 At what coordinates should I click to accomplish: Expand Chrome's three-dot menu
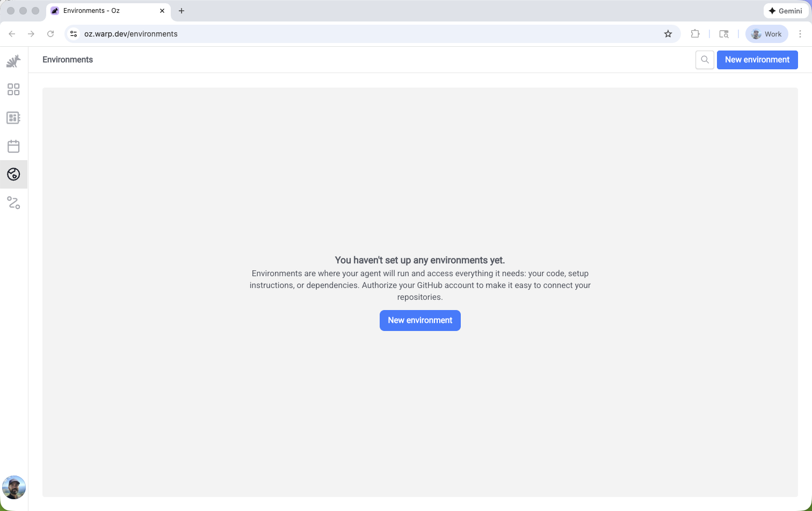800,34
